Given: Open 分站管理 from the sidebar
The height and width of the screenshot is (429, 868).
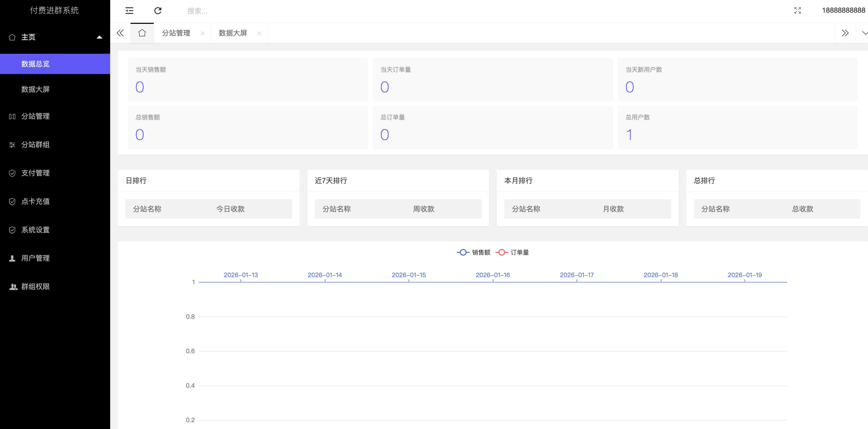Looking at the screenshot, I should [x=35, y=116].
